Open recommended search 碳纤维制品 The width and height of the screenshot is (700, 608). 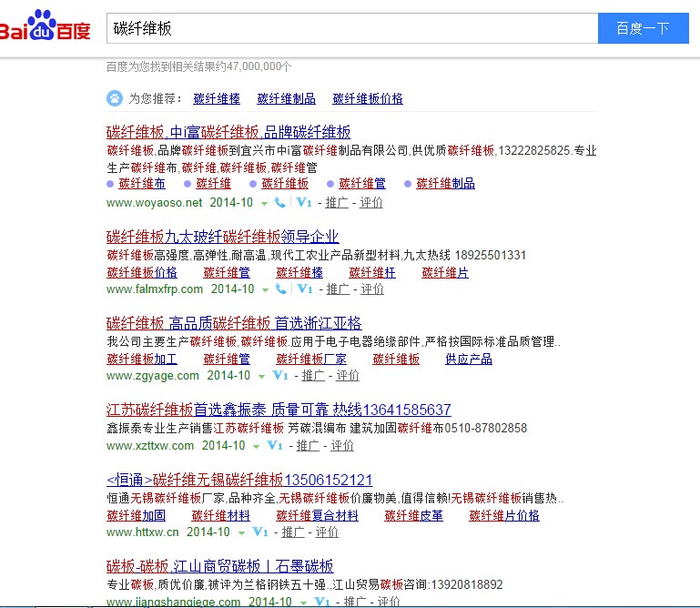tap(286, 98)
